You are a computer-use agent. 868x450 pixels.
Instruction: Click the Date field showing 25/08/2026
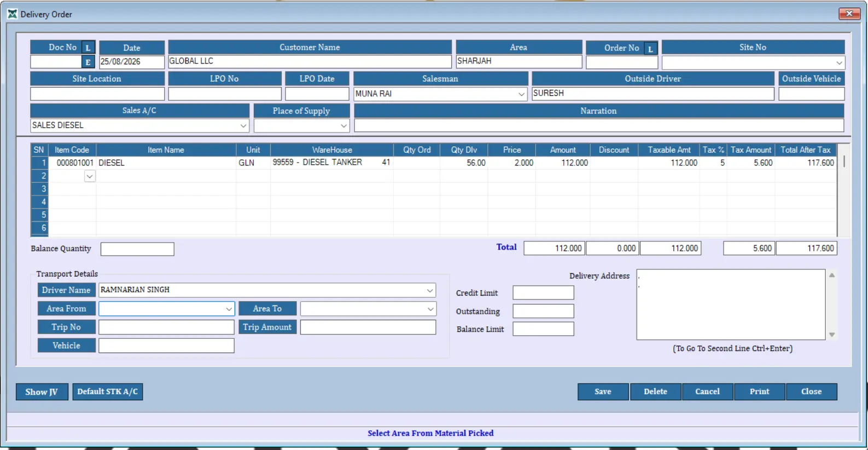pos(132,62)
